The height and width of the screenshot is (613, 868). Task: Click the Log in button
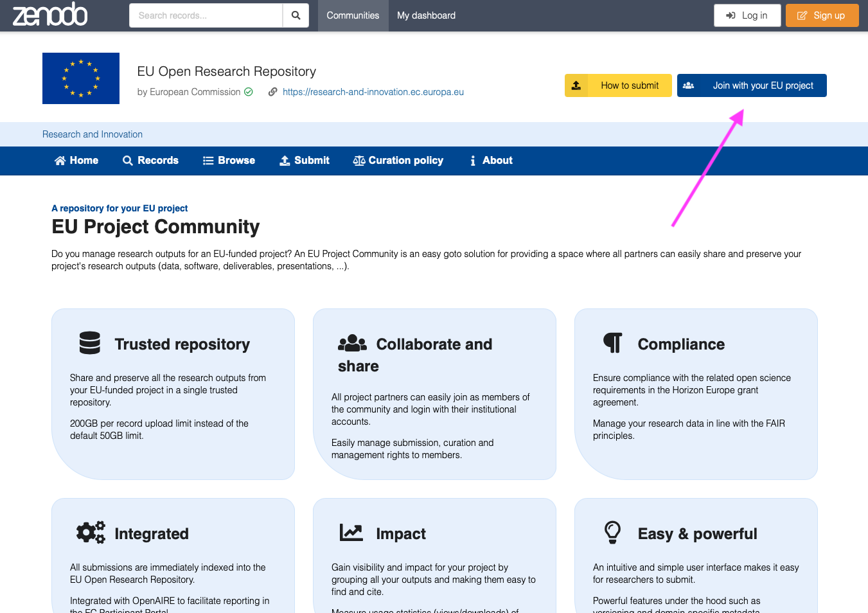(747, 15)
